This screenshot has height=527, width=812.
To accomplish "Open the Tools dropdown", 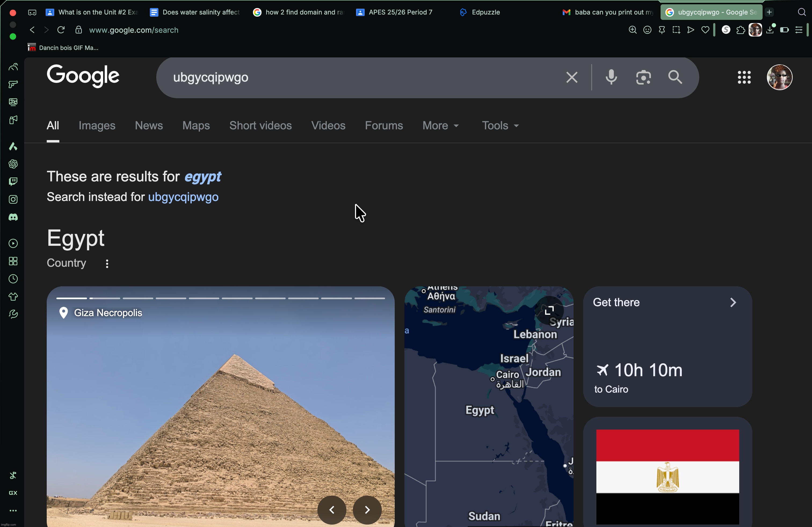I will click(500, 126).
